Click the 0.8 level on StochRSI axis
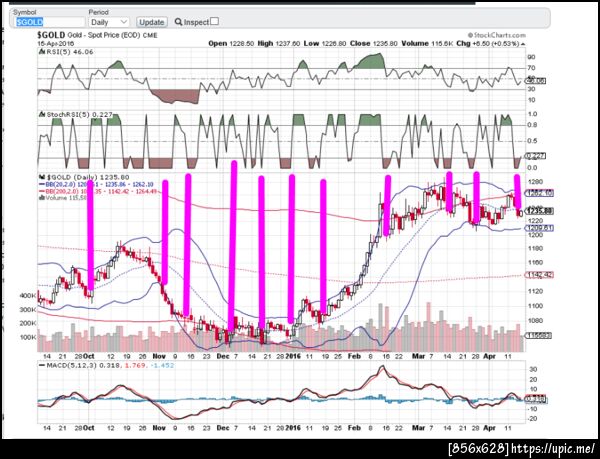The image size is (600, 459). 532,125
